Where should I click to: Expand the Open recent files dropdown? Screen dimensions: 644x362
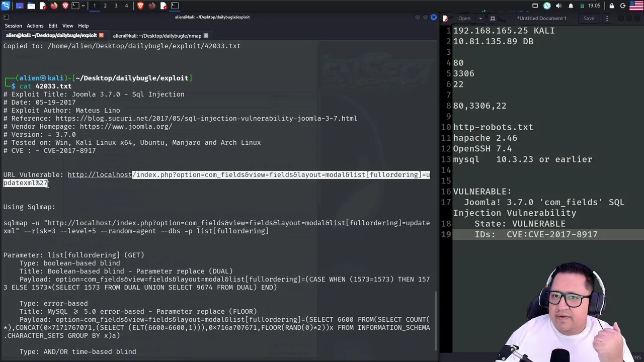coord(480,19)
